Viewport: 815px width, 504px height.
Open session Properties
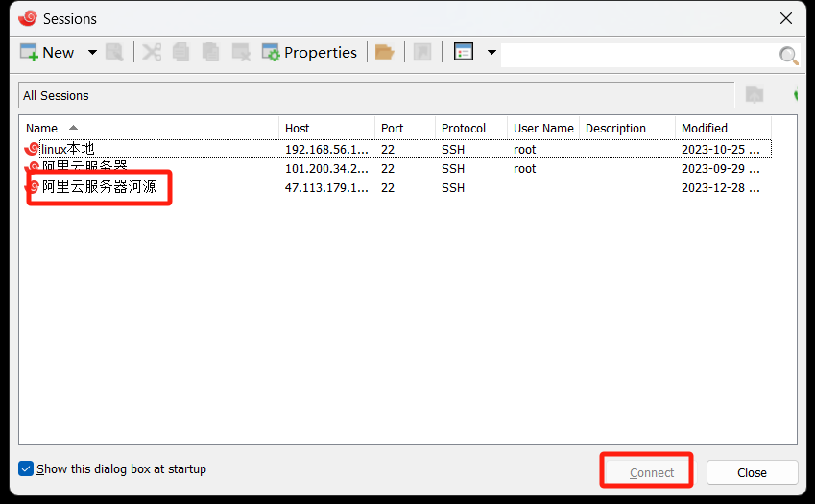(x=309, y=53)
